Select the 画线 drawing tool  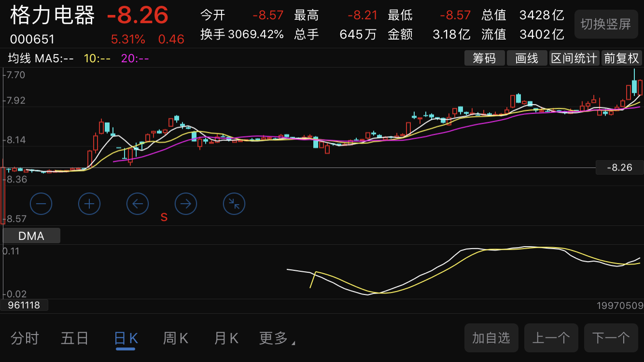coord(527,58)
